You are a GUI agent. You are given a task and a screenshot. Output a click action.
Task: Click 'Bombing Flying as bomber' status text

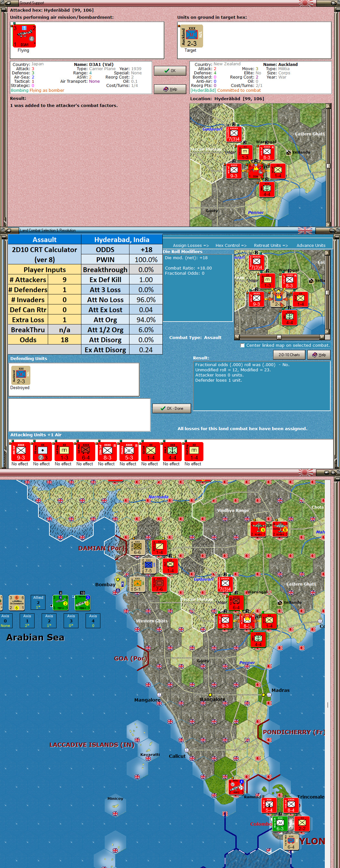click(37, 90)
